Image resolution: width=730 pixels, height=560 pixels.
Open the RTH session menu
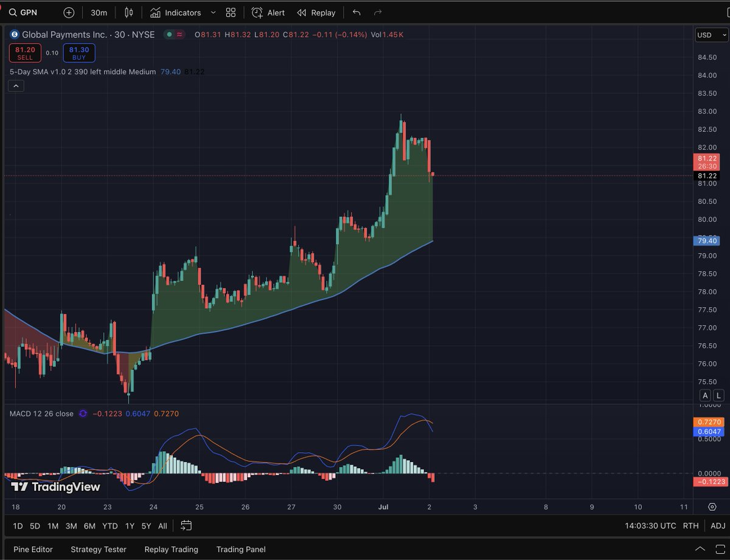click(x=691, y=526)
